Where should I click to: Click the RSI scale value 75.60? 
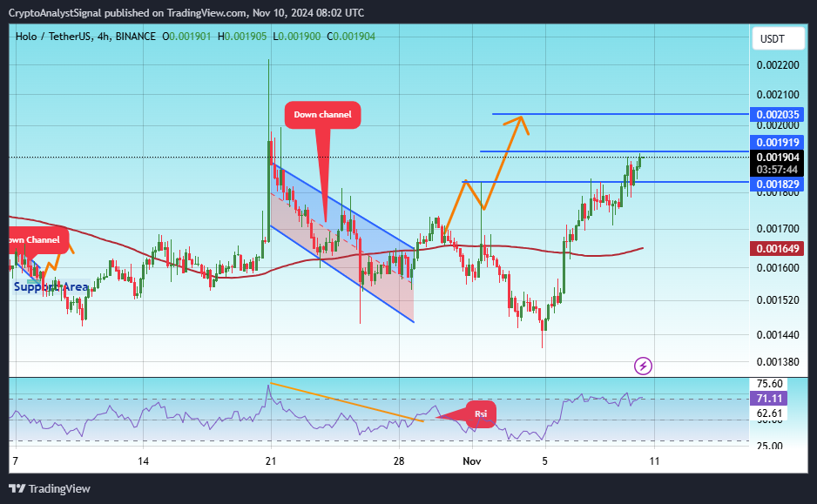pos(770,384)
